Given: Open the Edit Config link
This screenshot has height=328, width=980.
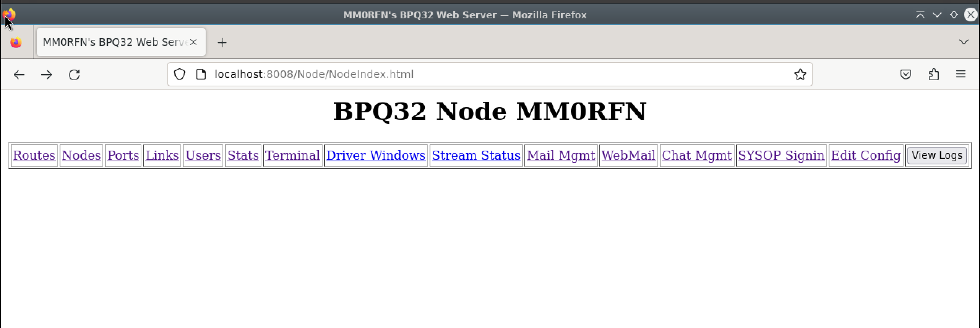Looking at the screenshot, I should click(x=866, y=156).
